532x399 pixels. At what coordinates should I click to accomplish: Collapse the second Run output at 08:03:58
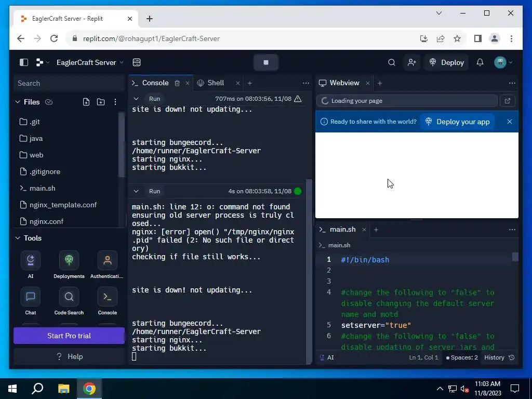point(136,191)
